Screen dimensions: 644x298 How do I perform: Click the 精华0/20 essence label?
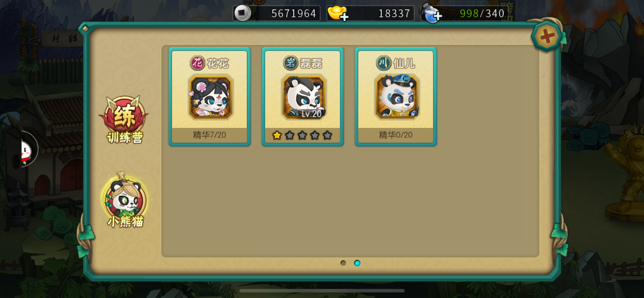pos(395,135)
